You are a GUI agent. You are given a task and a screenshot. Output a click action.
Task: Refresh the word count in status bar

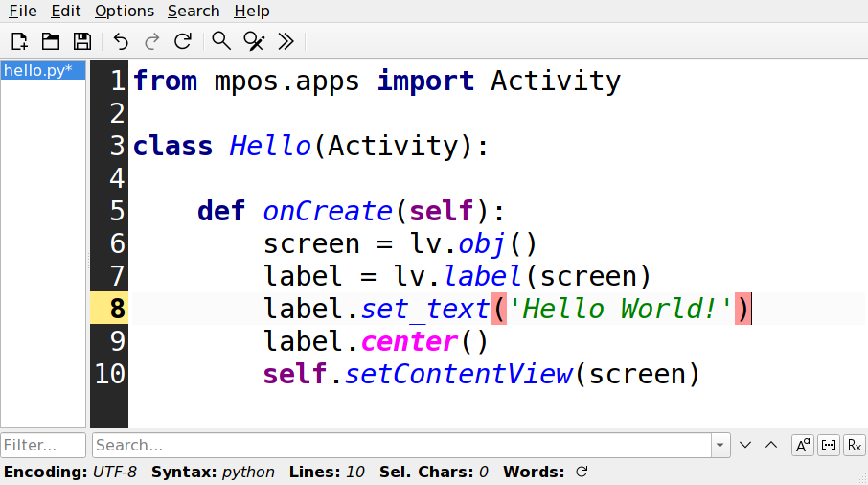(x=582, y=472)
